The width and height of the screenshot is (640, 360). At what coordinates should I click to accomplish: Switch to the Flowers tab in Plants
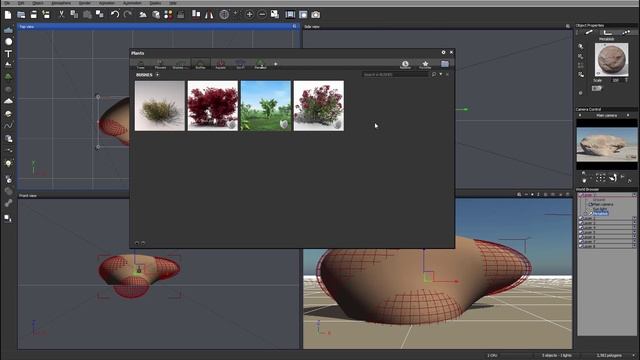coord(160,64)
